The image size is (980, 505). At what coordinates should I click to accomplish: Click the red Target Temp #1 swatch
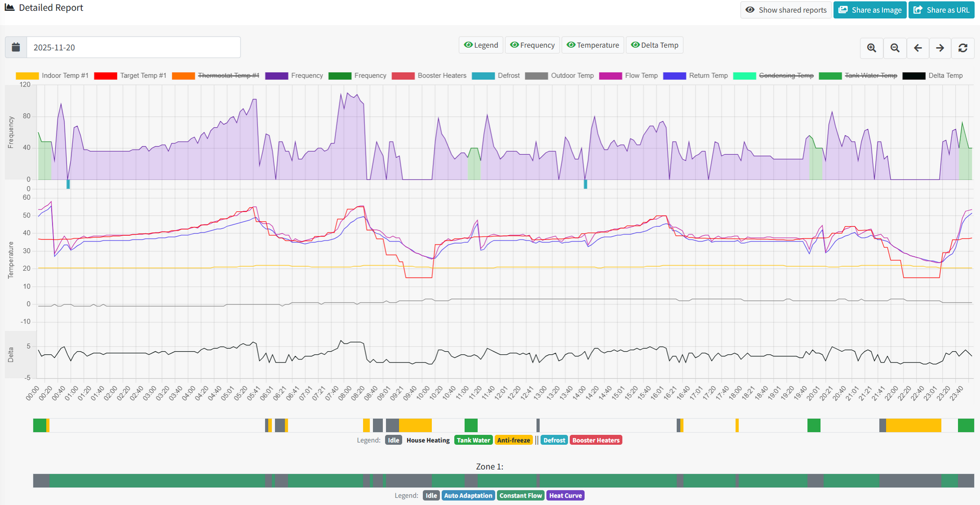pyautogui.click(x=105, y=76)
